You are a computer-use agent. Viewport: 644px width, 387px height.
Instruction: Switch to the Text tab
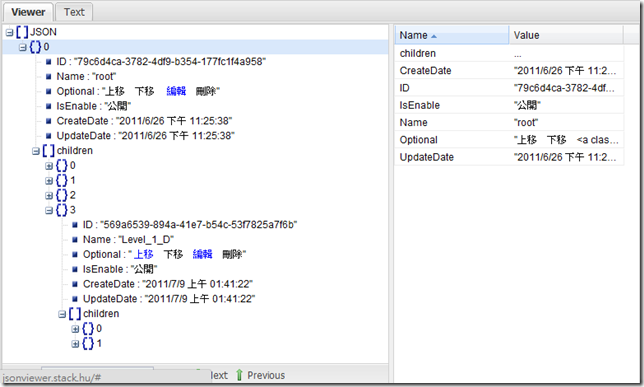[x=74, y=12]
